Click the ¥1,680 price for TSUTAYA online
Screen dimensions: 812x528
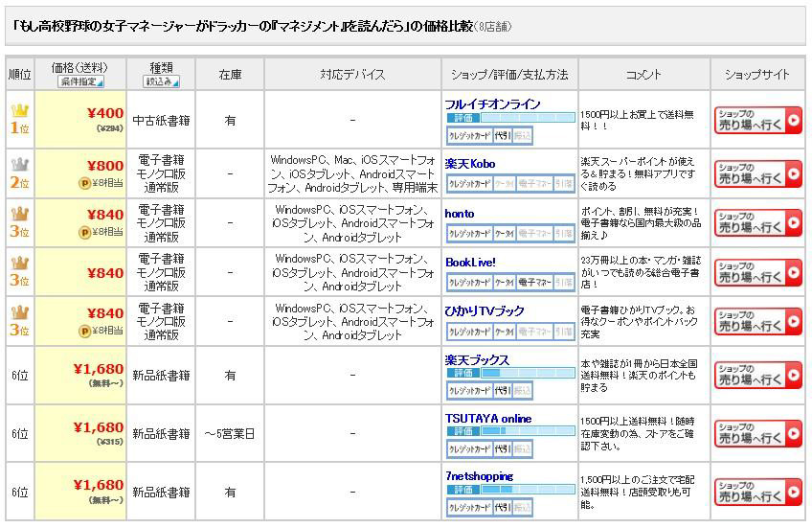coord(99,427)
